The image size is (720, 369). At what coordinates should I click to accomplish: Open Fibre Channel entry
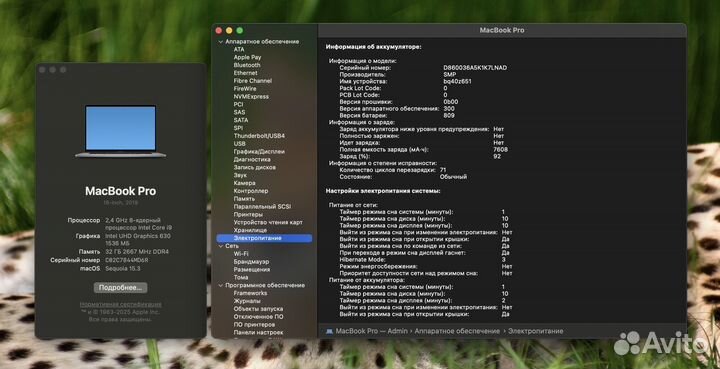(x=253, y=81)
